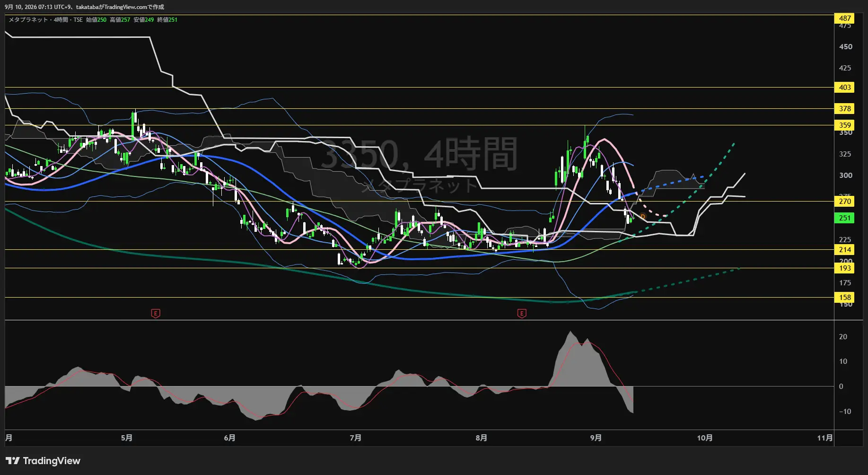Click the −10 level on the oscillator scale

tap(845, 412)
